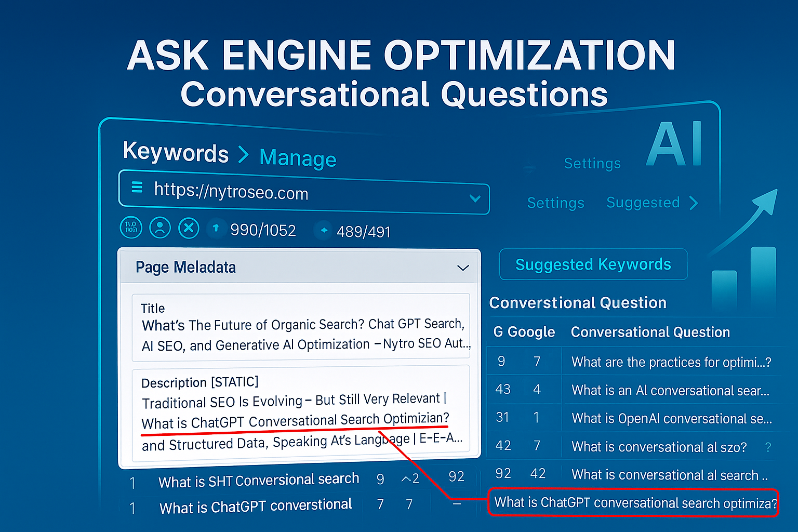798x532 pixels.
Task: Click the hamburger icon beside the URL
Action: [x=137, y=187]
